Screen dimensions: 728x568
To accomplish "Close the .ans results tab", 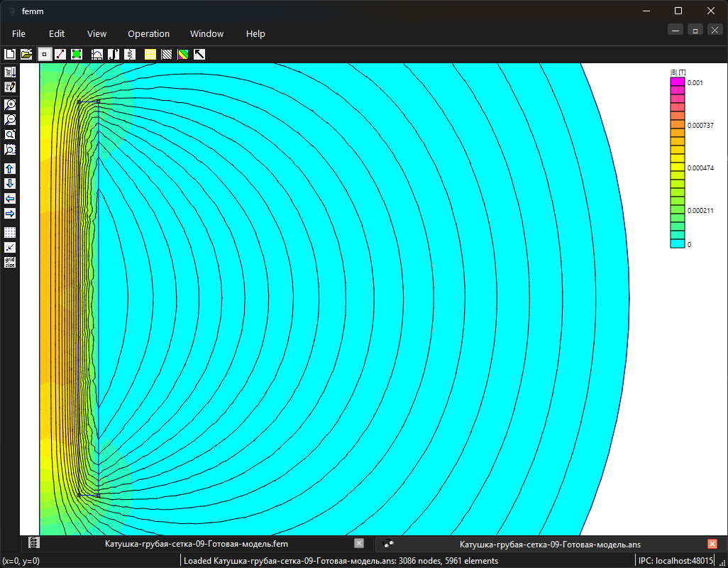I will pos(712,543).
